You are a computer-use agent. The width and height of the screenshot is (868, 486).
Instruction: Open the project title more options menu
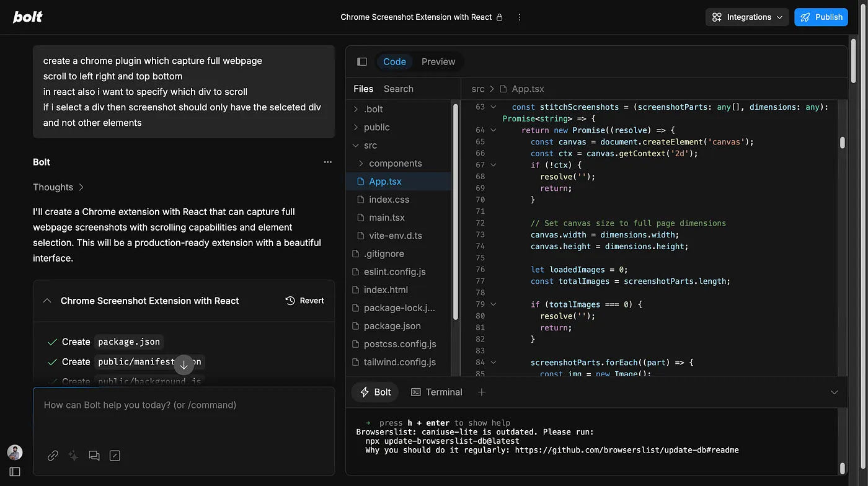tap(520, 17)
